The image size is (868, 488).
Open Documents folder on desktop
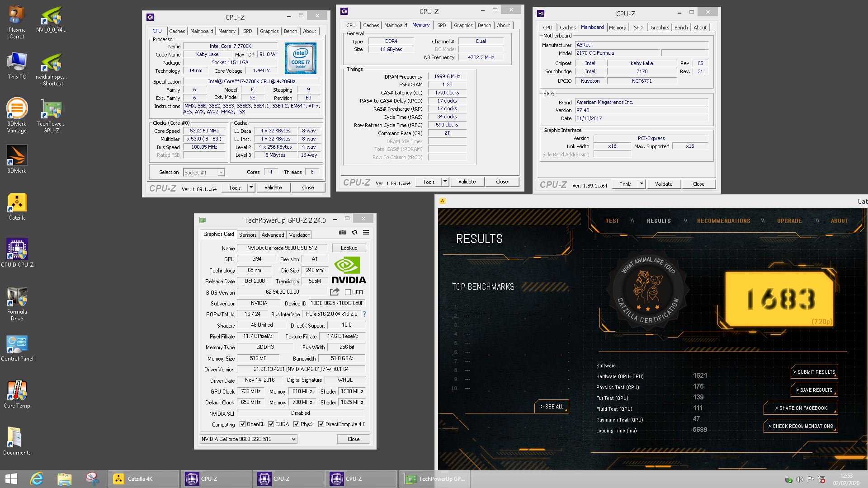(17, 441)
